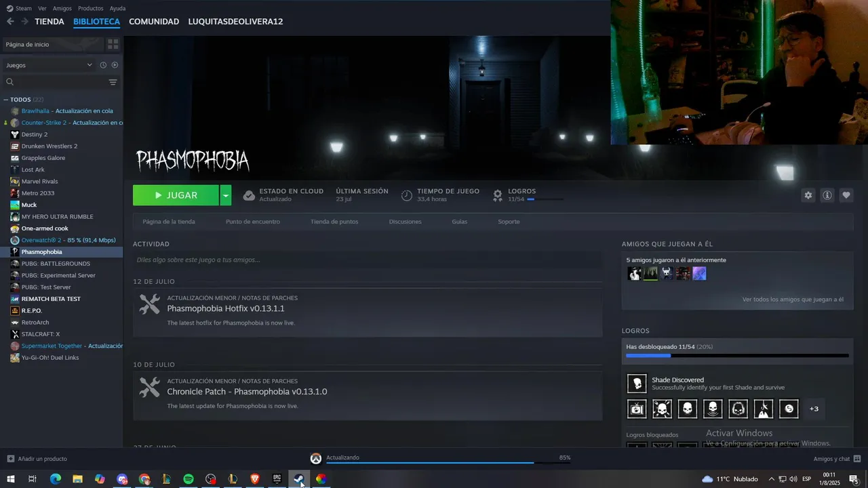Viewport: 868px width, 488px height.
Task: Click Página de inicio button in sidebar
Action: [53, 44]
